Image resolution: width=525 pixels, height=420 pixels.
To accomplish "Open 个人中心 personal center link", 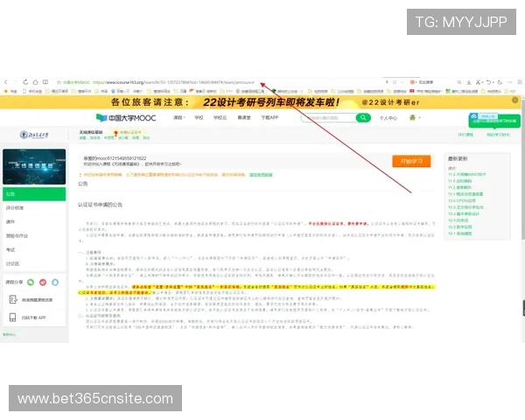I will coord(388,118).
